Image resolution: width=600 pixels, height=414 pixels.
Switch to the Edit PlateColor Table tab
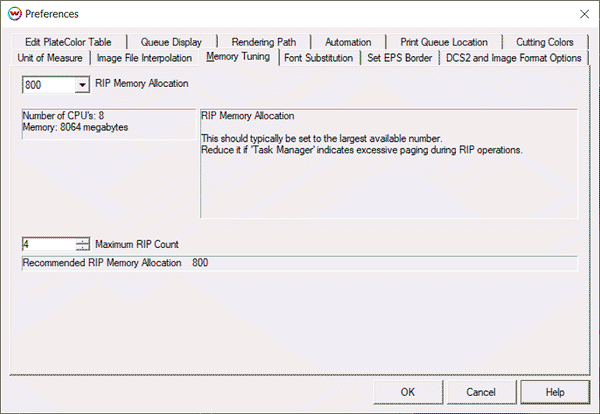tap(69, 42)
